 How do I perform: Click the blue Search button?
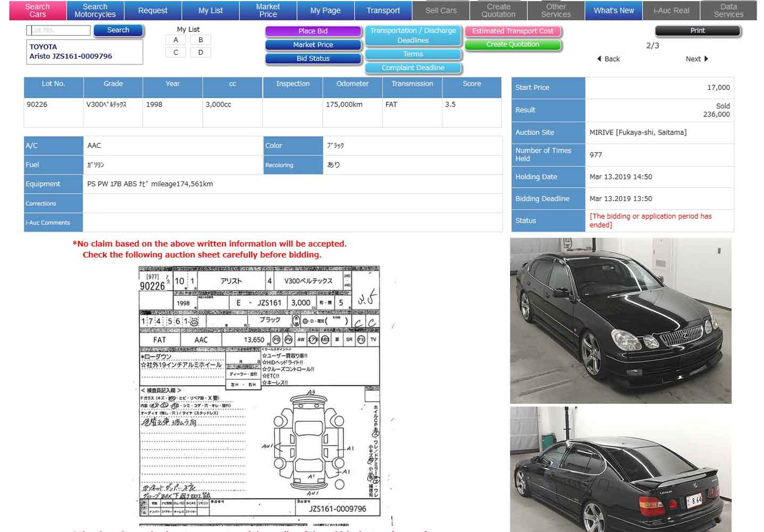tap(118, 30)
